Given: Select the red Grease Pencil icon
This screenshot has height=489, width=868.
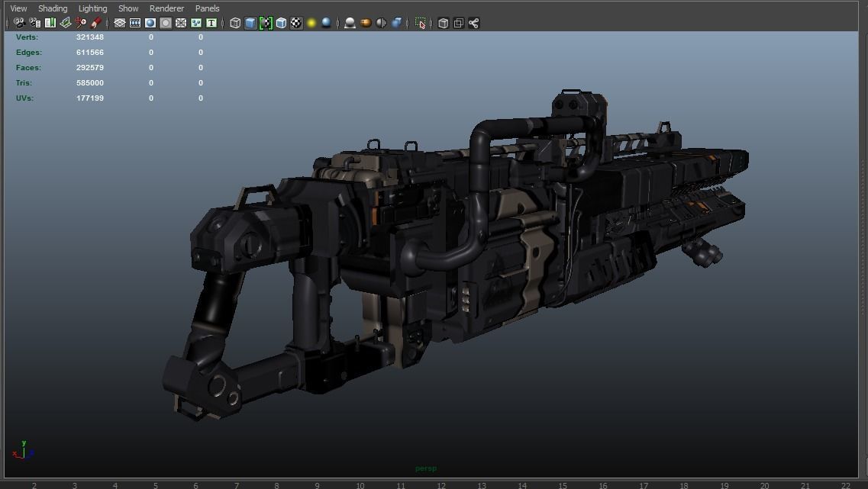Looking at the screenshot, I should point(95,23).
